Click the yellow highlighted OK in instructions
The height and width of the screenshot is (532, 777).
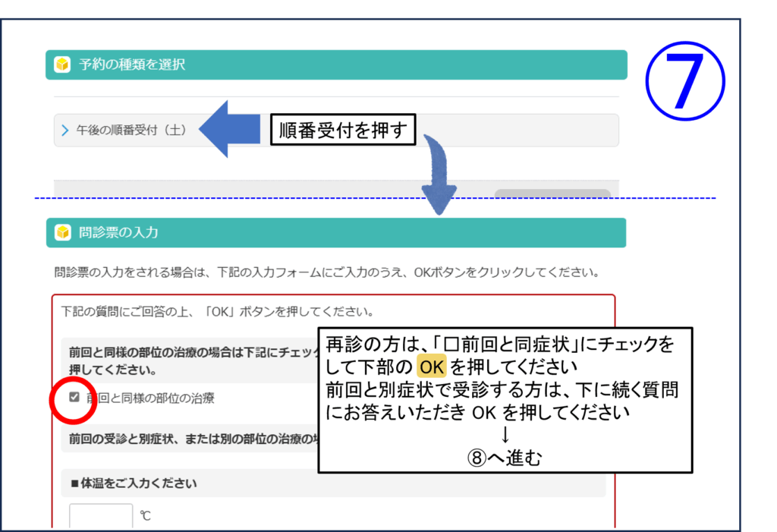432,367
